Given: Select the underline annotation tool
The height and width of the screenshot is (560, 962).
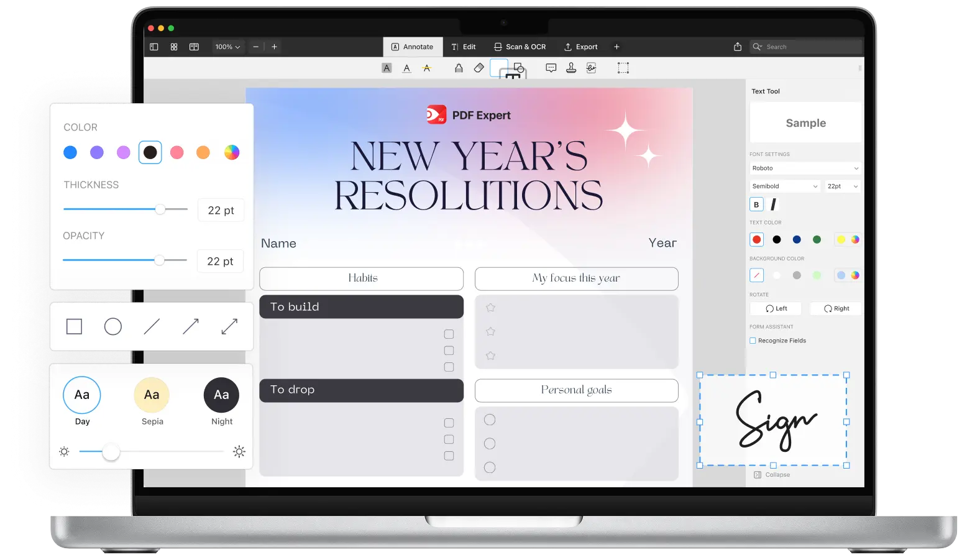Looking at the screenshot, I should coord(406,68).
